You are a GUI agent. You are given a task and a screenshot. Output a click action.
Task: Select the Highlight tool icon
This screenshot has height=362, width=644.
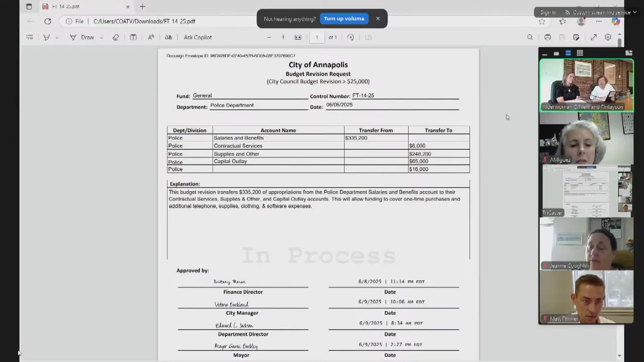(x=47, y=37)
